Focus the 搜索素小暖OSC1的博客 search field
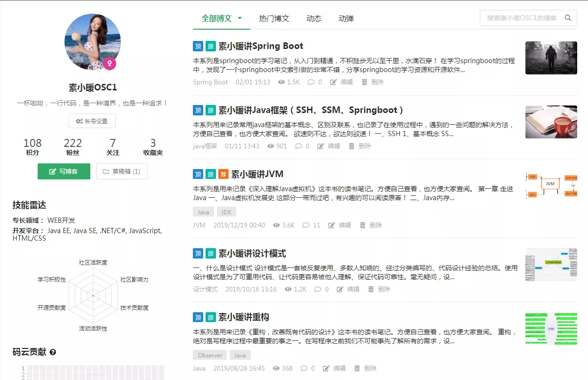Viewport: 588px width, 380px height. pos(522,18)
